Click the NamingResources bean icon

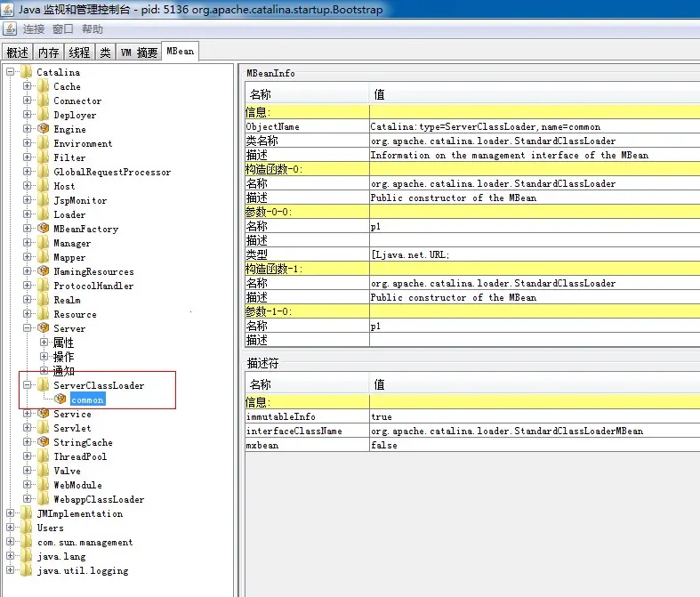point(44,271)
